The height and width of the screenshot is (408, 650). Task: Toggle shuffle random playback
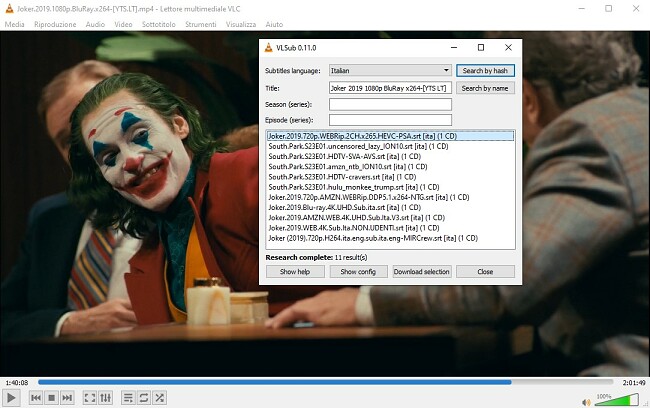coord(160,398)
